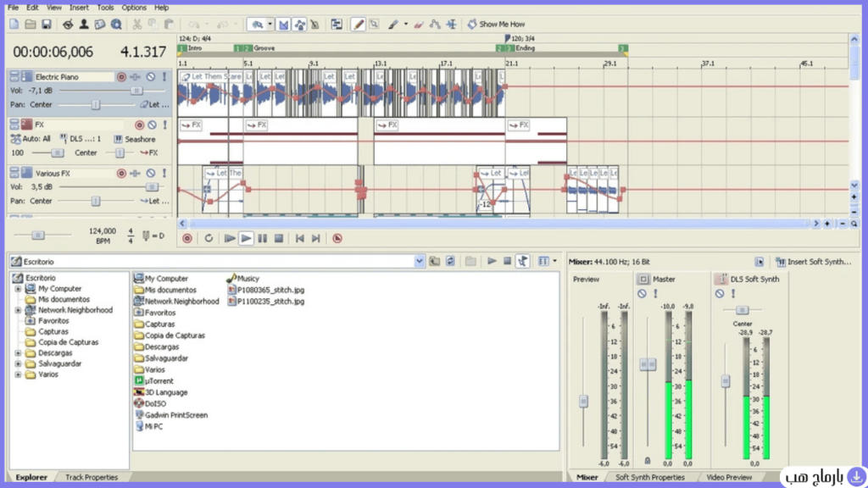Select the P1080365_stitch.jpg file
The height and width of the screenshot is (488, 868).
tap(265, 290)
